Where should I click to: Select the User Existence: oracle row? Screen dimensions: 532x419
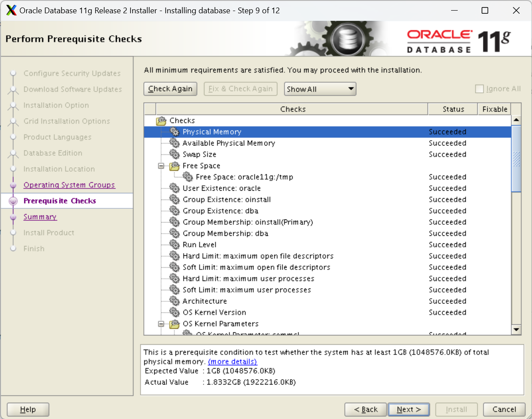click(x=328, y=188)
